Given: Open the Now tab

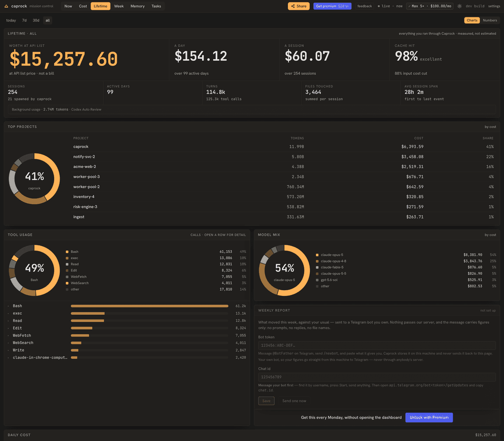Looking at the screenshot, I should coord(68,6).
